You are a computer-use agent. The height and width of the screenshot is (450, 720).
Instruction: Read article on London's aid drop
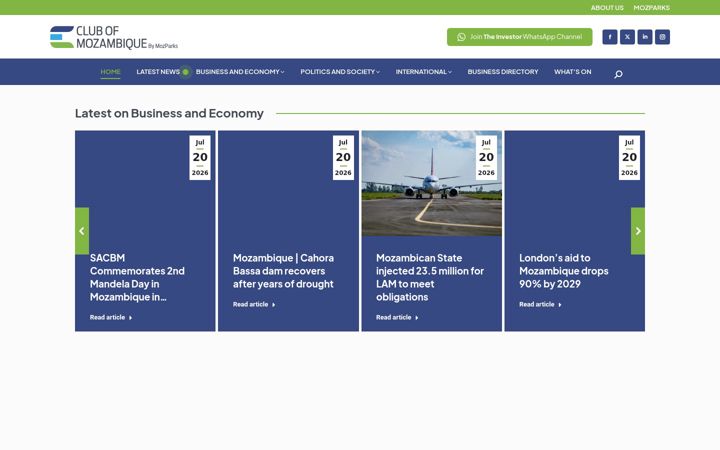pyautogui.click(x=540, y=304)
